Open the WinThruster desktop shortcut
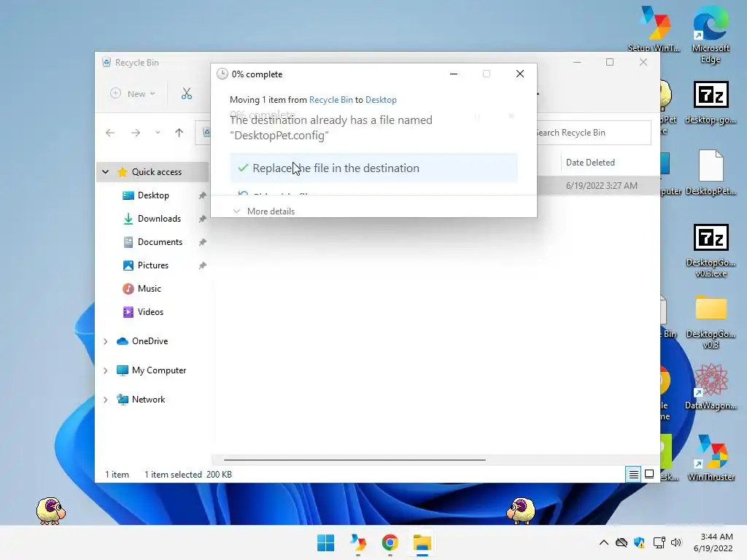The width and height of the screenshot is (747, 560). [x=711, y=459]
